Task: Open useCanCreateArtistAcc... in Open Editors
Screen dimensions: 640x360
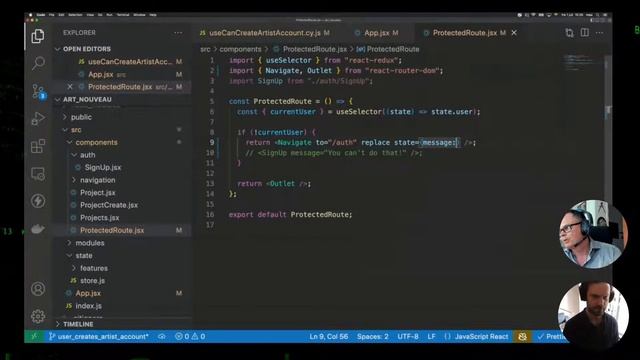Action: click(130, 62)
